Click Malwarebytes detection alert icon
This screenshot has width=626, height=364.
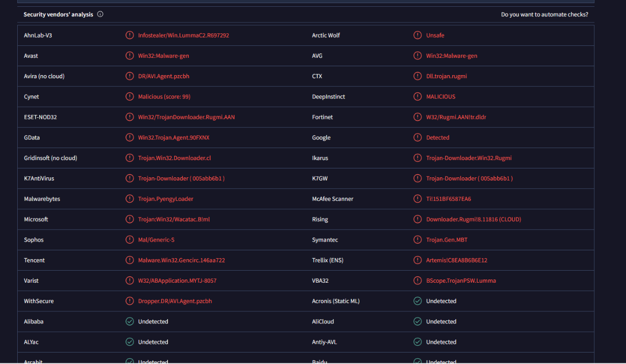coord(130,199)
